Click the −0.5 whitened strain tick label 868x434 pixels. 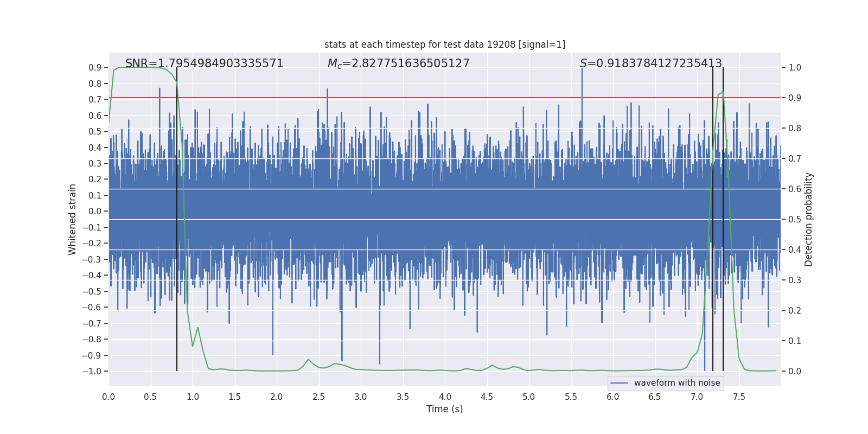pyautogui.click(x=92, y=291)
